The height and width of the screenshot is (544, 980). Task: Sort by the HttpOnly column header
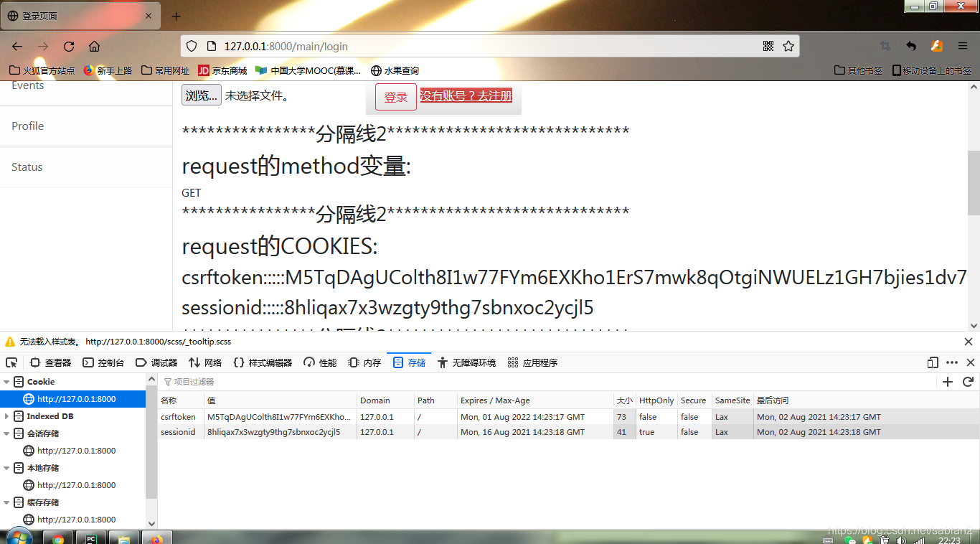(656, 400)
